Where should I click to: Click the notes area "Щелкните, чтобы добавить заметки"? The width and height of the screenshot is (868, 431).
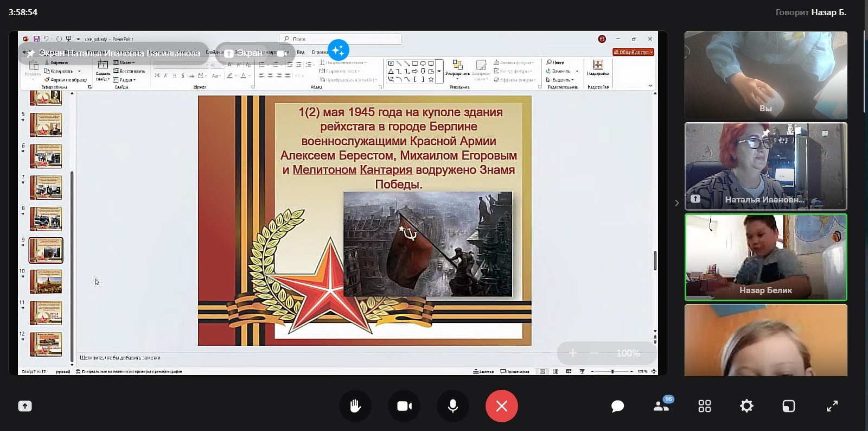point(120,358)
